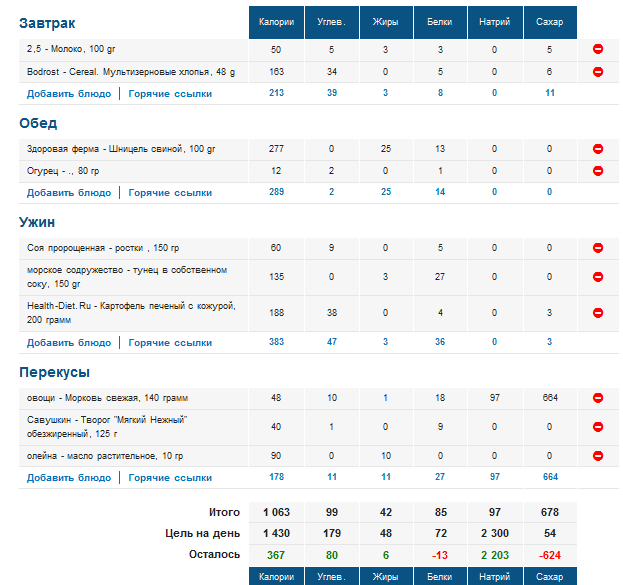Add a dish to Ужин
The width and height of the screenshot is (623, 585).
pos(69,343)
